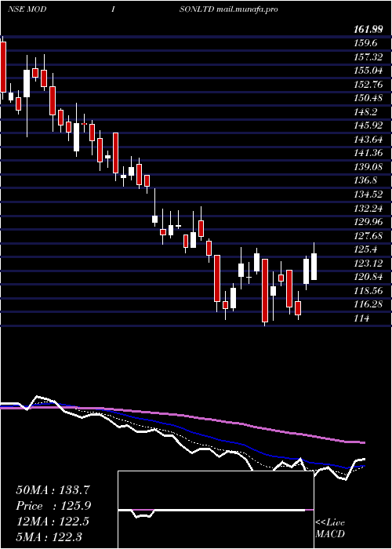Click the 127.68 price axis label
This screenshot has height=549, width=392.
[x=369, y=236]
